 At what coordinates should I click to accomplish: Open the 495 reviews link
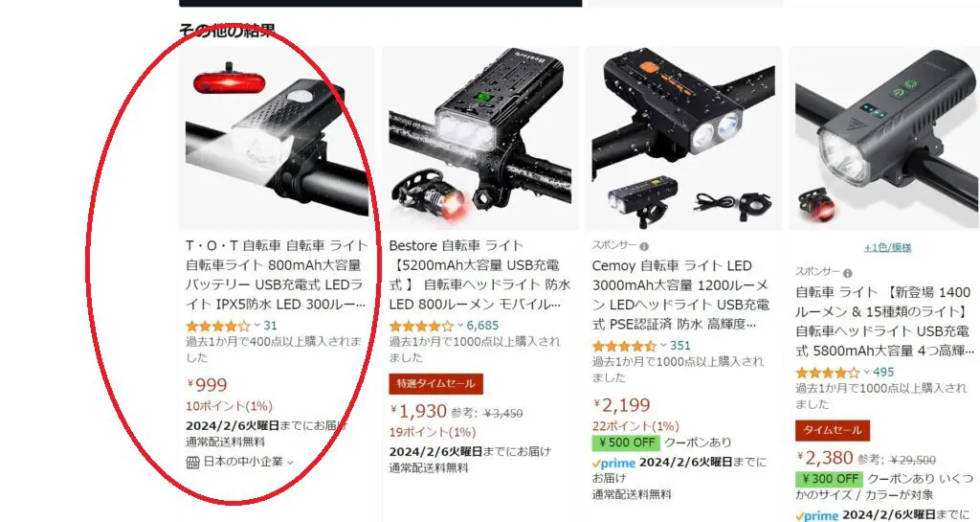(883, 372)
